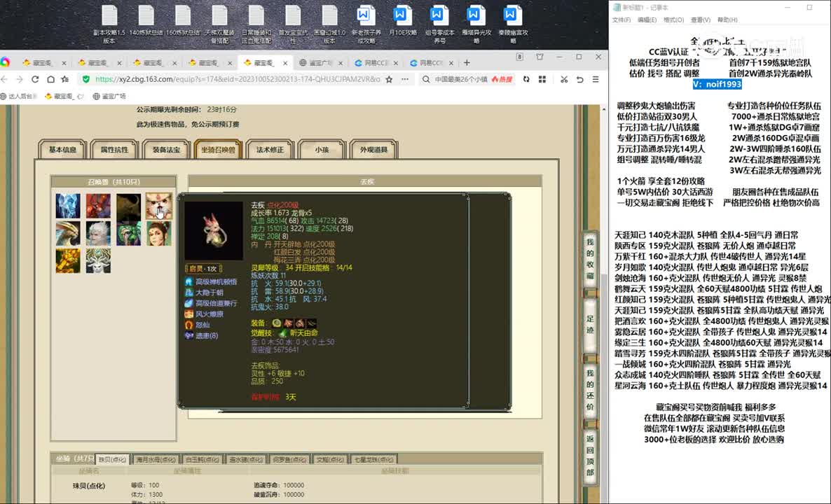Focus the browser address bar URL
The width and height of the screenshot is (831, 504).
[x=238, y=79]
